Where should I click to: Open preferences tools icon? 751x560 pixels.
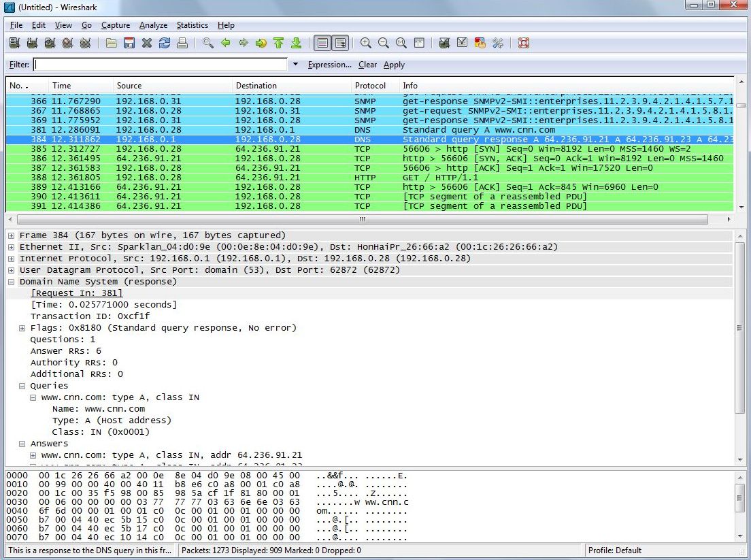point(498,43)
